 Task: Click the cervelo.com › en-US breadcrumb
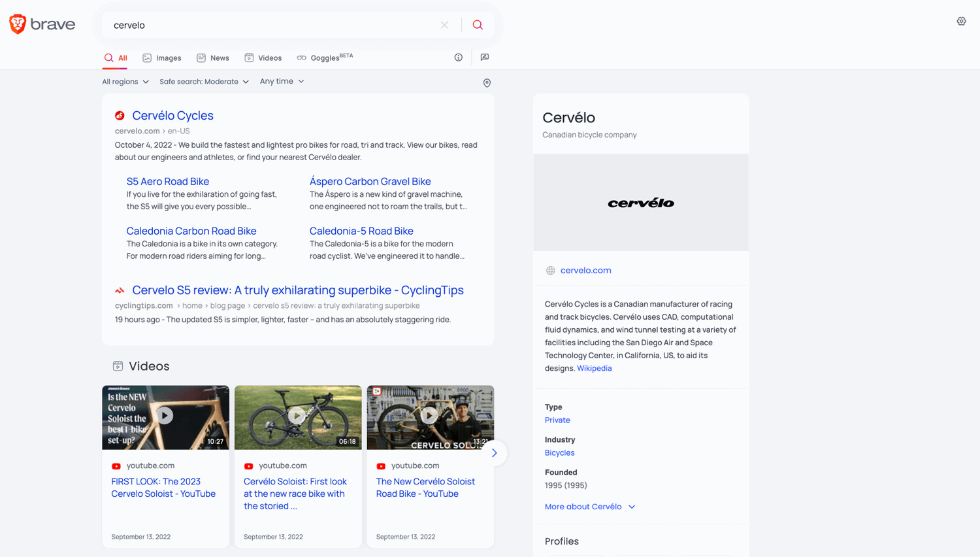152,131
